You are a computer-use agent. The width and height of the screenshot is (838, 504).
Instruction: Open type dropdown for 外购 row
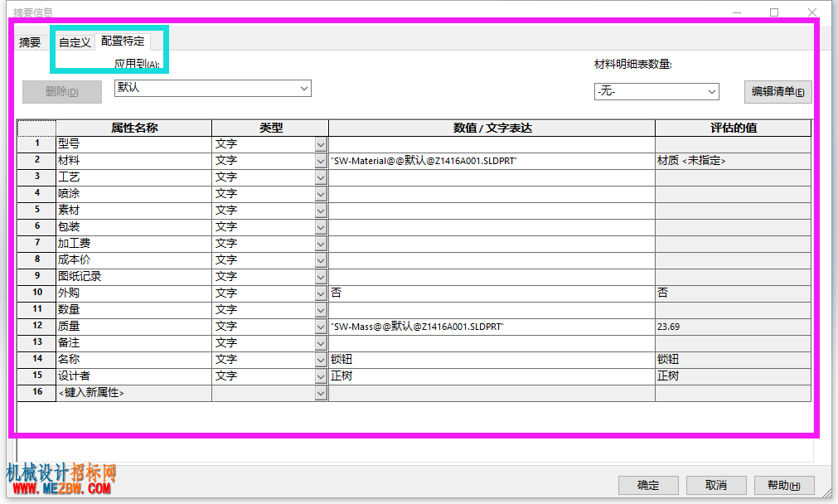coord(321,293)
